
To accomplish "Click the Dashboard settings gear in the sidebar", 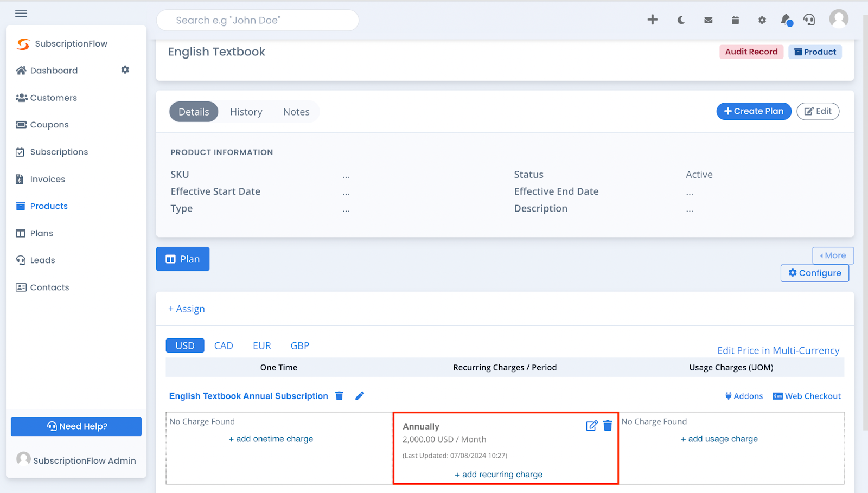I will tap(125, 70).
